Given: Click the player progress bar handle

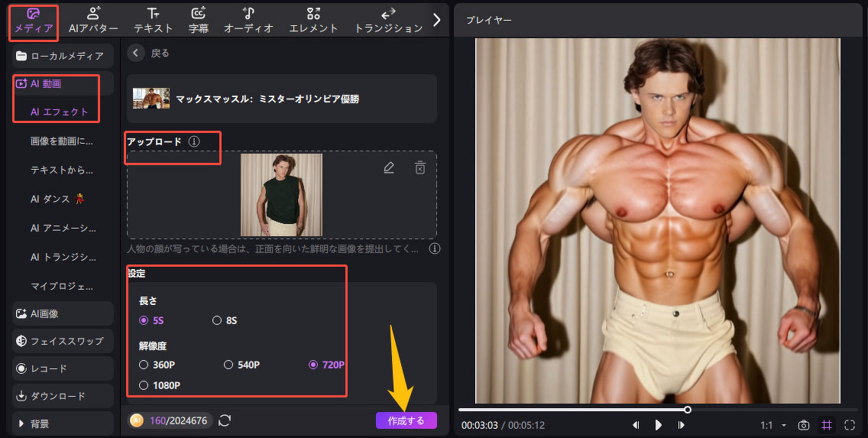Looking at the screenshot, I should (688, 410).
